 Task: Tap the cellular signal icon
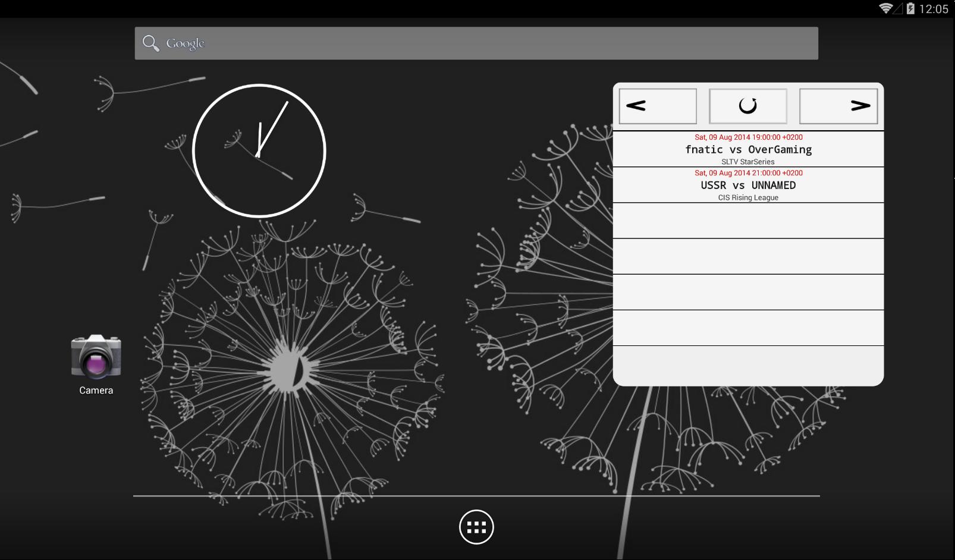click(899, 8)
